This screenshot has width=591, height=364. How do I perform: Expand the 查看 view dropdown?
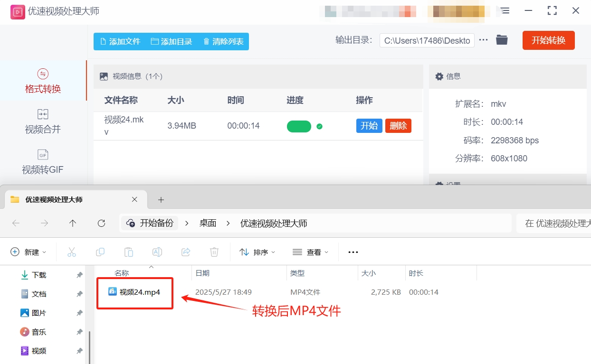coord(311,252)
